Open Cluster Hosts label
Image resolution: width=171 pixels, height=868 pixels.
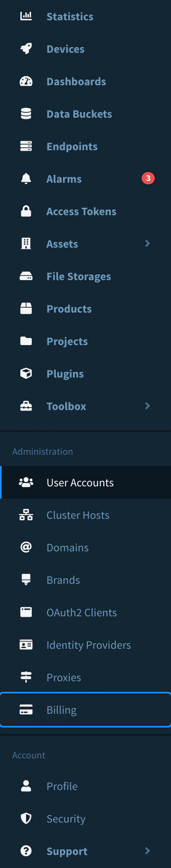pos(78,515)
